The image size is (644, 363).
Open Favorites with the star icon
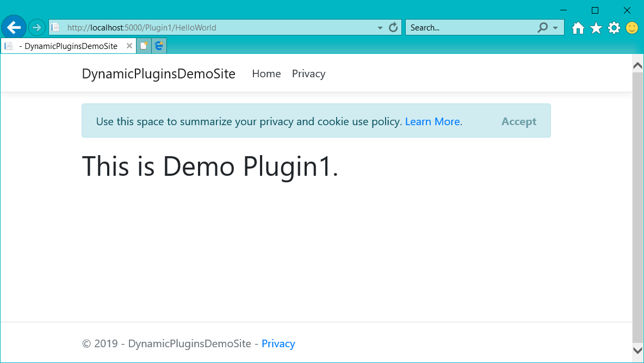click(x=596, y=28)
